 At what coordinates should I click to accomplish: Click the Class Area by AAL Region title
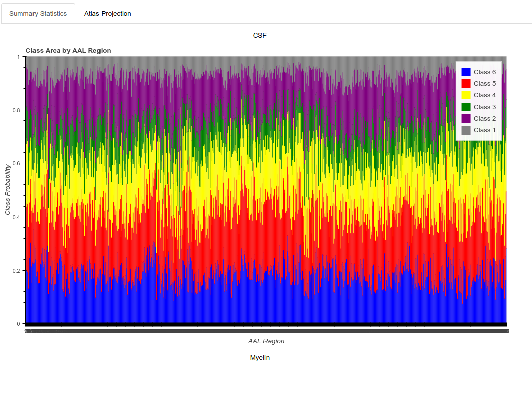[68, 51]
